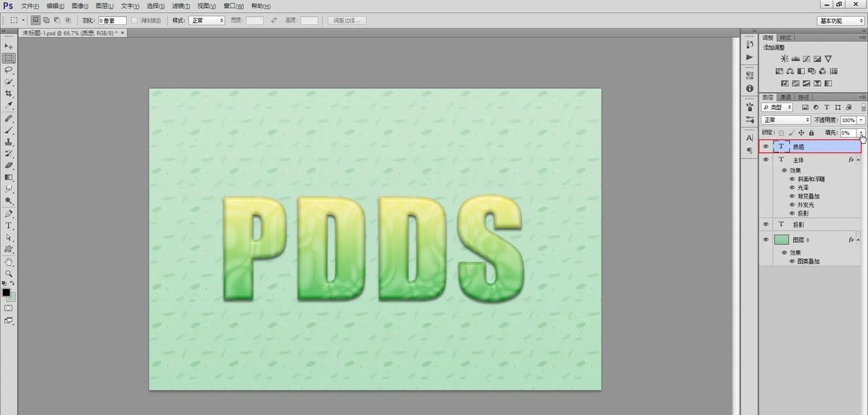The height and width of the screenshot is (415, 868).
Task: Select the Zoom tool
Action: [x=9, y=273]
